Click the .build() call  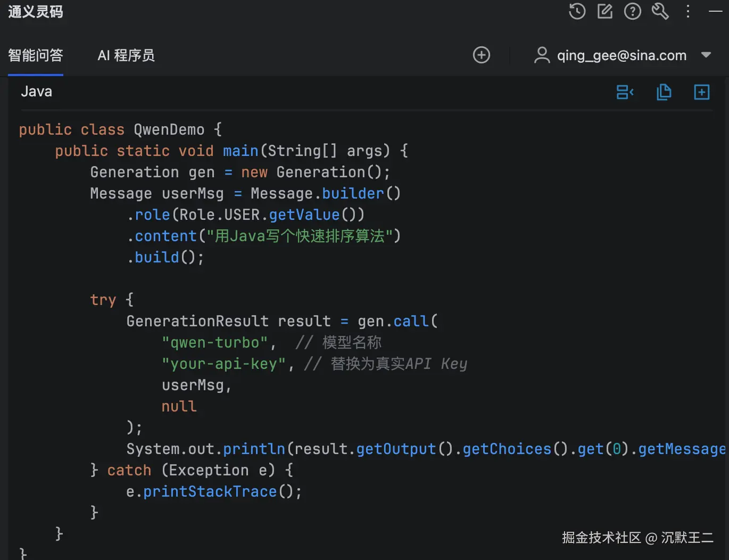(165, 257)
